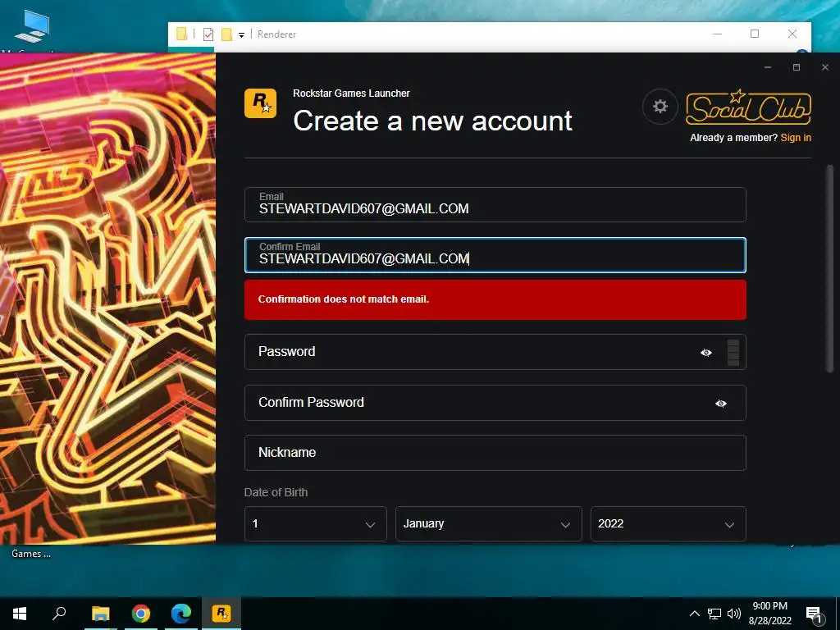Open Windows taskbar search
Viewport: 840px width, 630px height.
point(59,614)
